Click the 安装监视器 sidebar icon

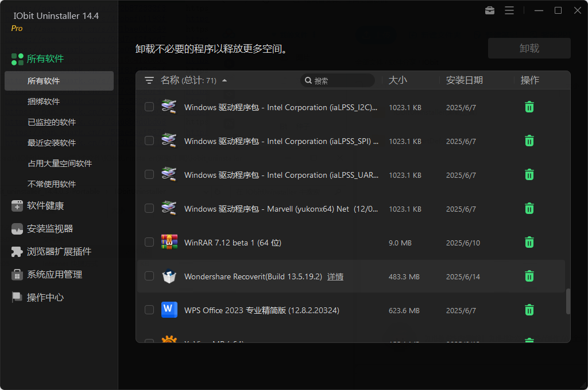tap(17, 229)
